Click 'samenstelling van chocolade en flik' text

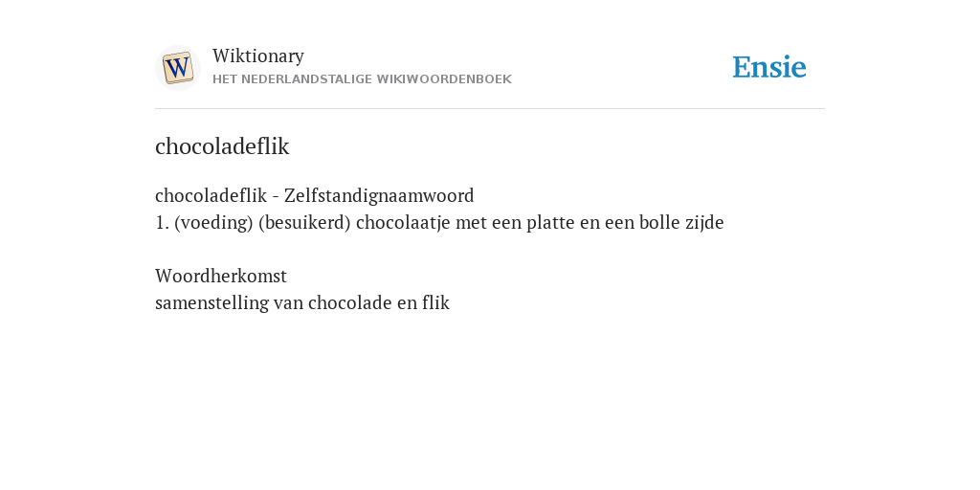302,302
